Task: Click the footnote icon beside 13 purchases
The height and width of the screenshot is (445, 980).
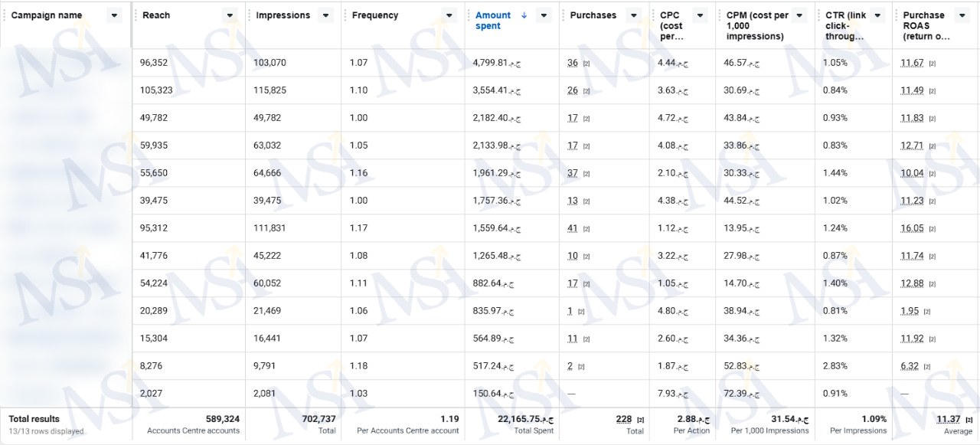Action: click(x=586, y=201)
